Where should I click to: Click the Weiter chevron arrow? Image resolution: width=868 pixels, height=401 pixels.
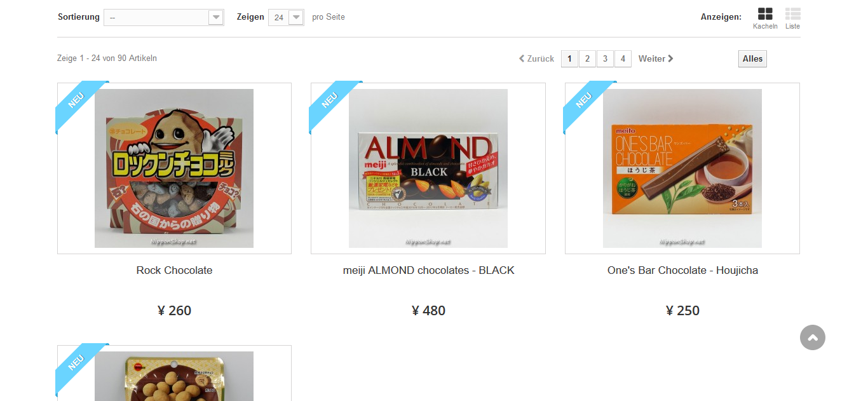click(670, 58)
